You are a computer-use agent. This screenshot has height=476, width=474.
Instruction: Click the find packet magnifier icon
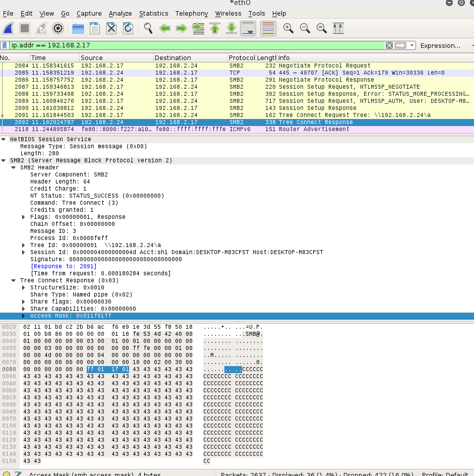(x=148, y=28)
